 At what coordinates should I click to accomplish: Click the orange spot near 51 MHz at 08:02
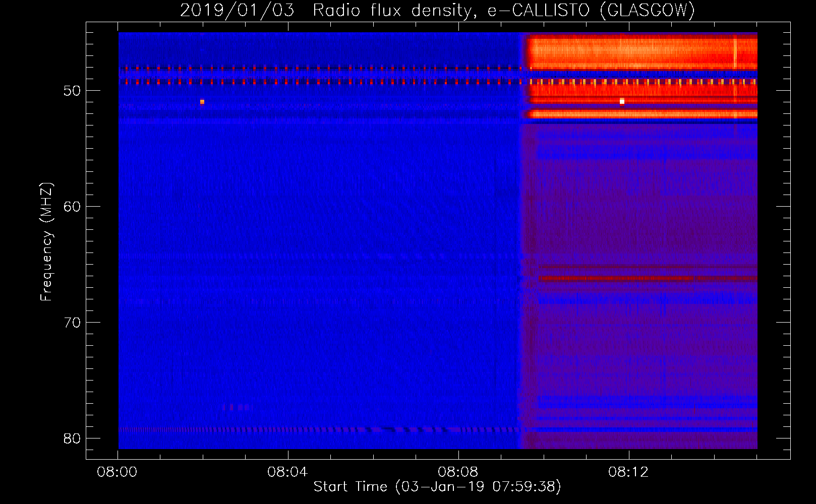(202, 102)
